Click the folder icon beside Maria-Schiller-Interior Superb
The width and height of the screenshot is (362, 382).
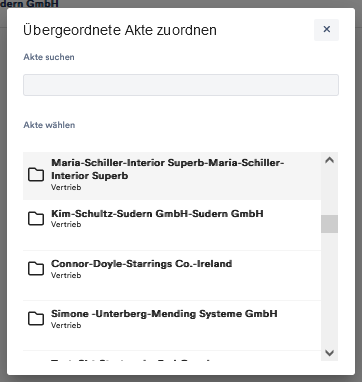click(x=36, y=175)
